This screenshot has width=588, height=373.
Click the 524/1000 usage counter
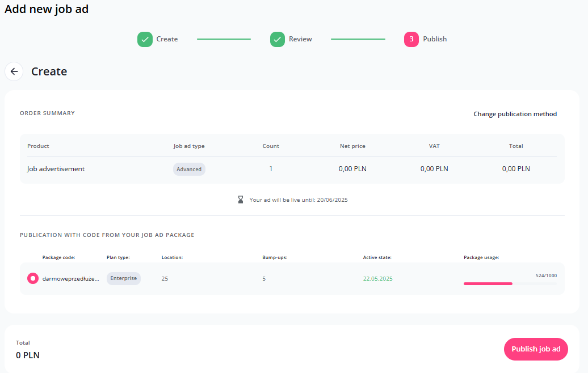(x=546, y=275)
